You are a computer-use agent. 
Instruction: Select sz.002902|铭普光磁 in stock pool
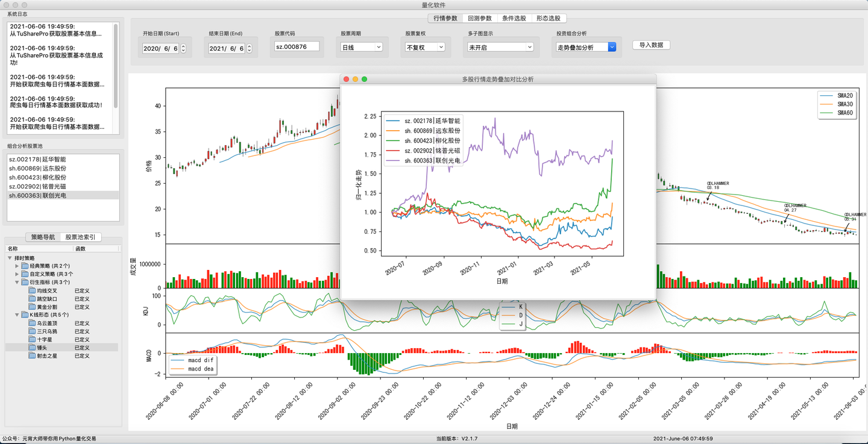(x=63, y=186)
